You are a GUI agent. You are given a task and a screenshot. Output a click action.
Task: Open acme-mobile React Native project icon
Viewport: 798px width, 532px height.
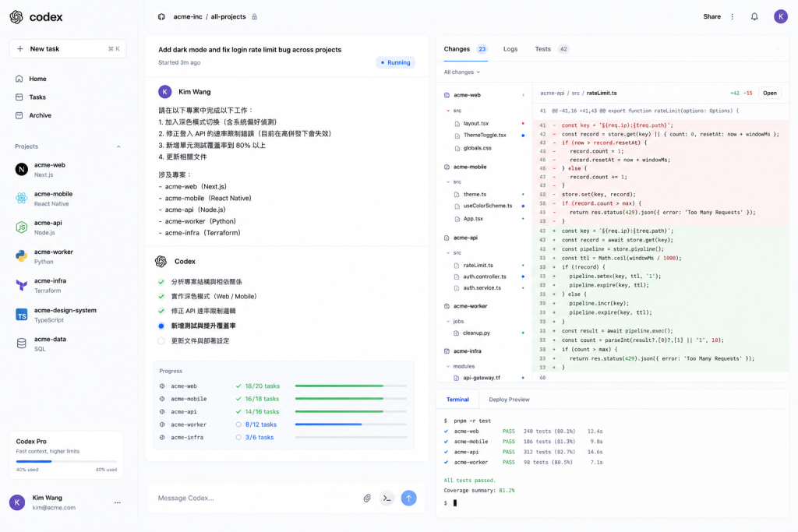(21, 199)
